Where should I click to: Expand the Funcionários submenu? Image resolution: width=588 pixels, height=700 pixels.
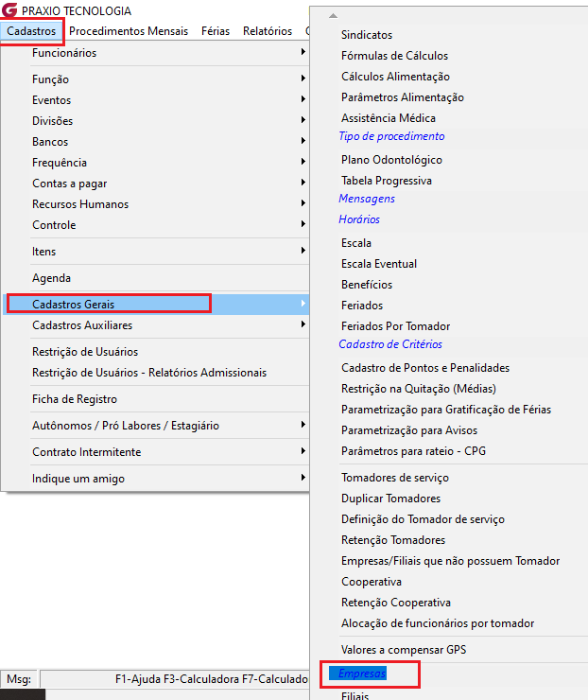pyautogui.click(x=156, y=53)
